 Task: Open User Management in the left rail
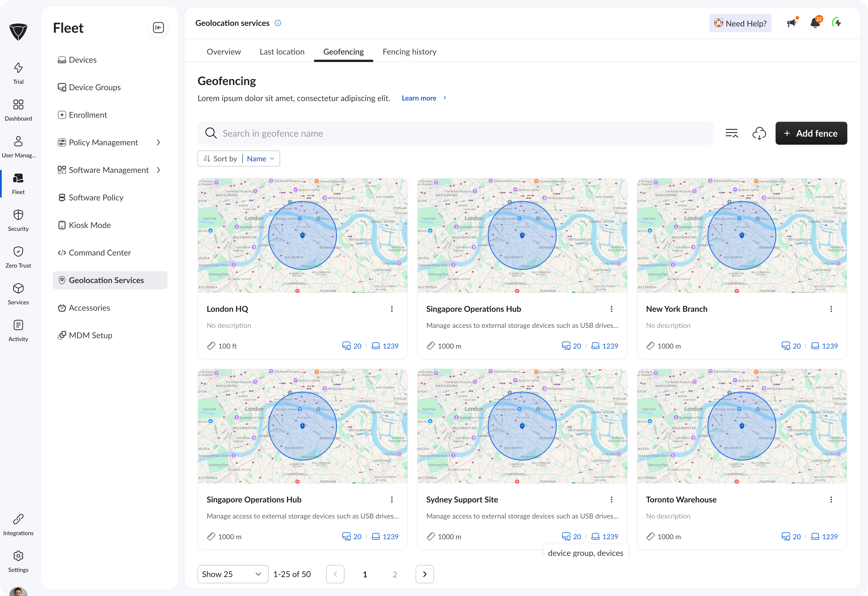pyautogui.click(x=18, y=147)
